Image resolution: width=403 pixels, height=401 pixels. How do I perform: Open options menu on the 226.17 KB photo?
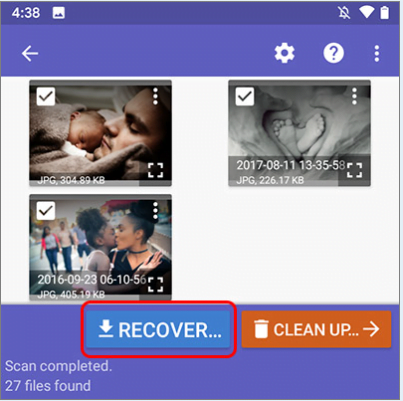tap(354, 96)
